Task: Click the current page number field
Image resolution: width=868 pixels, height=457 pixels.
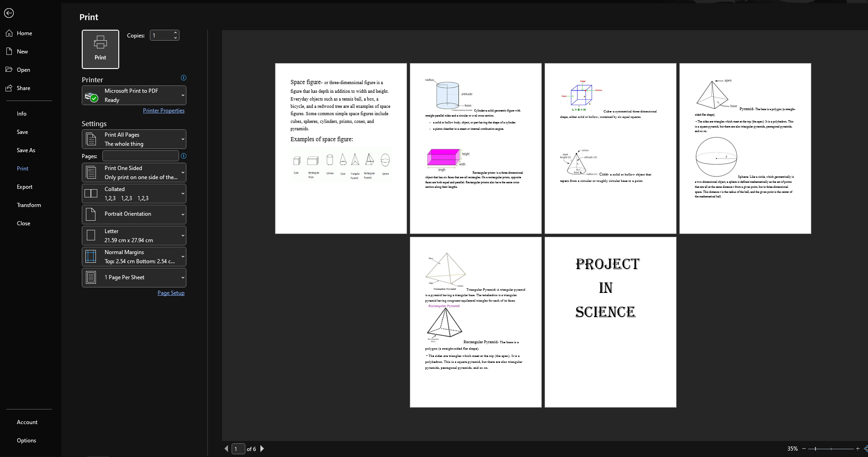Action: [x=238, y=449]
